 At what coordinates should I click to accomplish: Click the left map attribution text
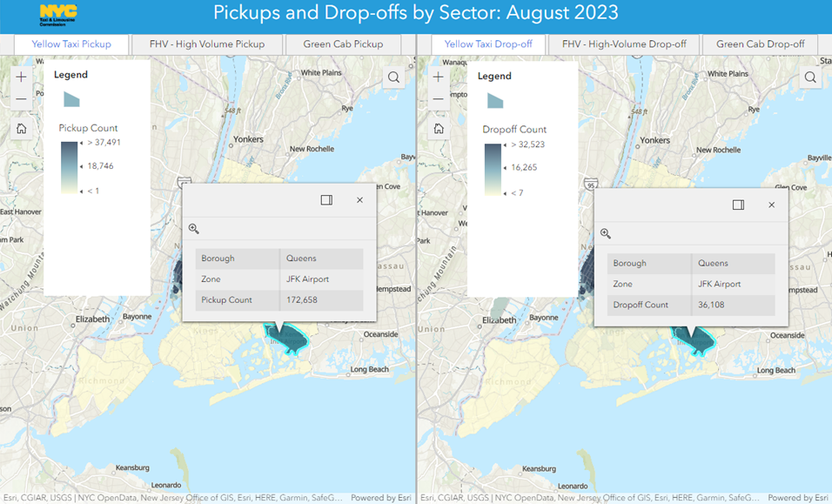point(173,498)
